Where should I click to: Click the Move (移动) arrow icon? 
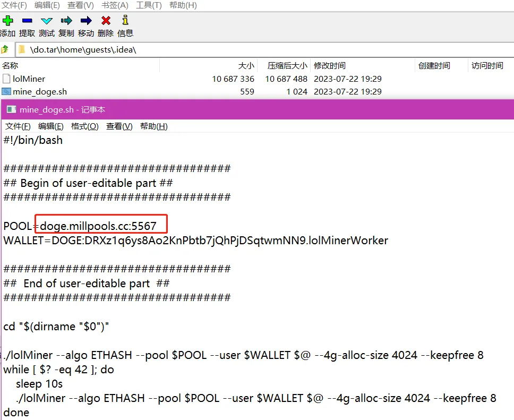point(86,21)
